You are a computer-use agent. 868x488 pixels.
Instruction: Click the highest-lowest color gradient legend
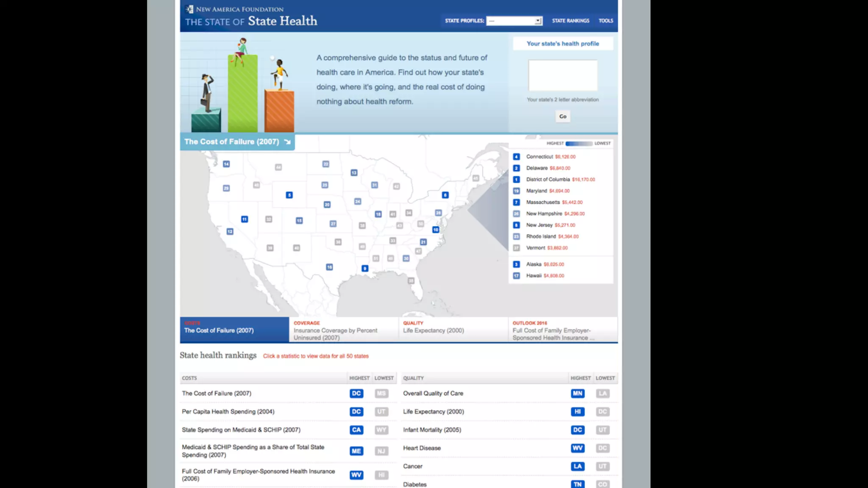click(579, 144)
